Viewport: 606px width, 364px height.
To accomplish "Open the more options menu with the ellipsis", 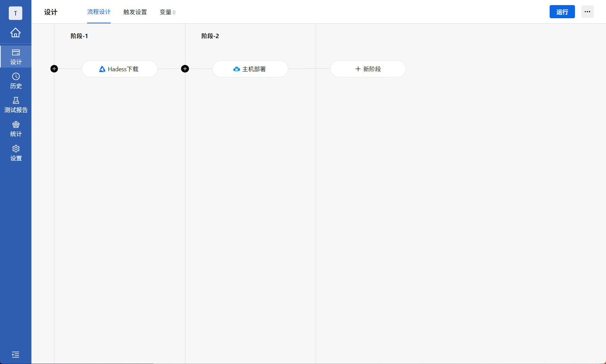I will point(587,11).
